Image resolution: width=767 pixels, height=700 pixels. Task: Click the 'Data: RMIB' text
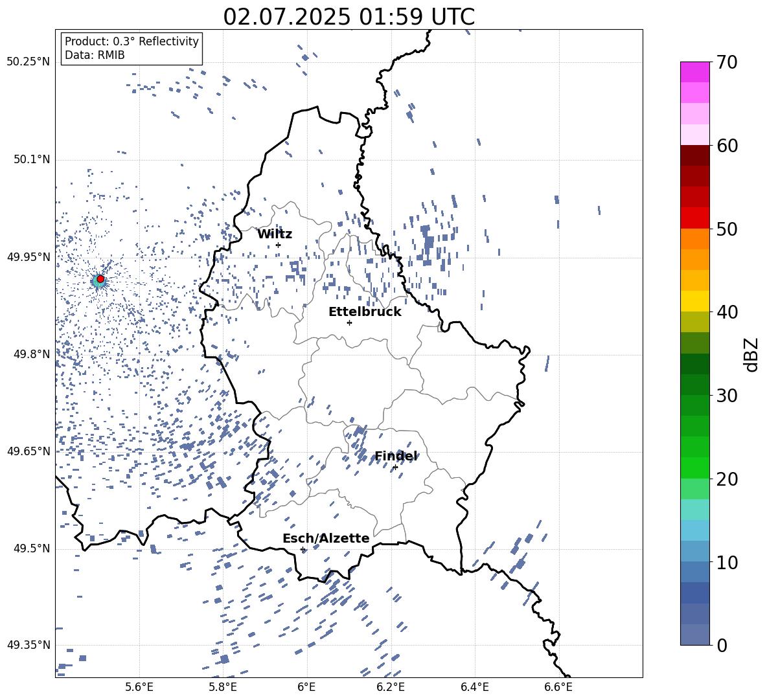(x=95, y=55)
